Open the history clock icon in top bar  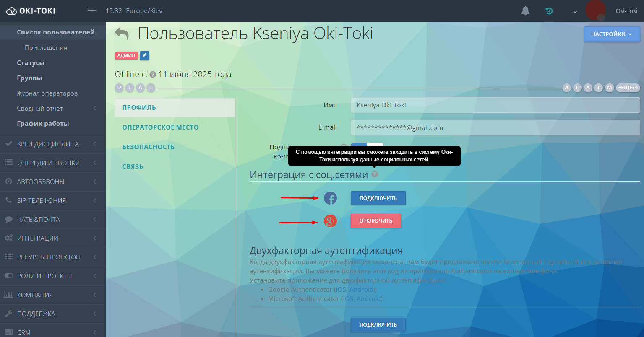pos(549,11)
